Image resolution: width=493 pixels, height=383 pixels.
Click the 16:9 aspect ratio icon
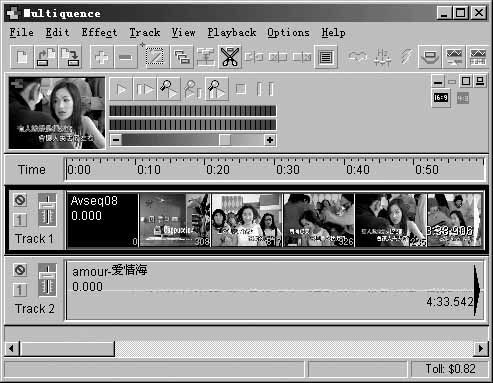(441, 98)
